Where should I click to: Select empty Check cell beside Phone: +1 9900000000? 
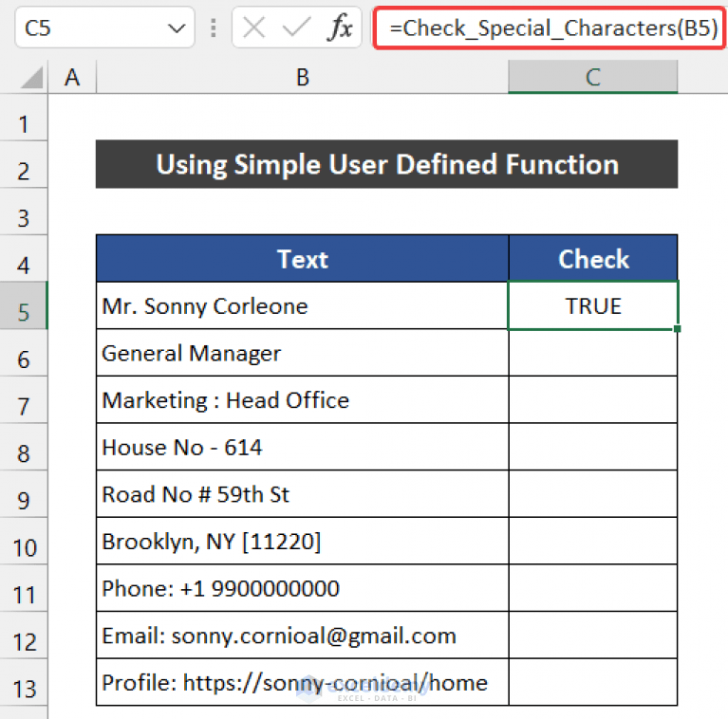(593, 588)
